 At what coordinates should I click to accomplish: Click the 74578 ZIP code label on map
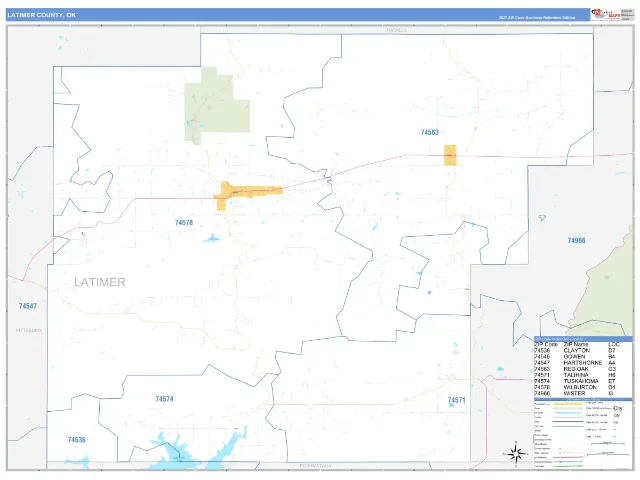(184, 222)
